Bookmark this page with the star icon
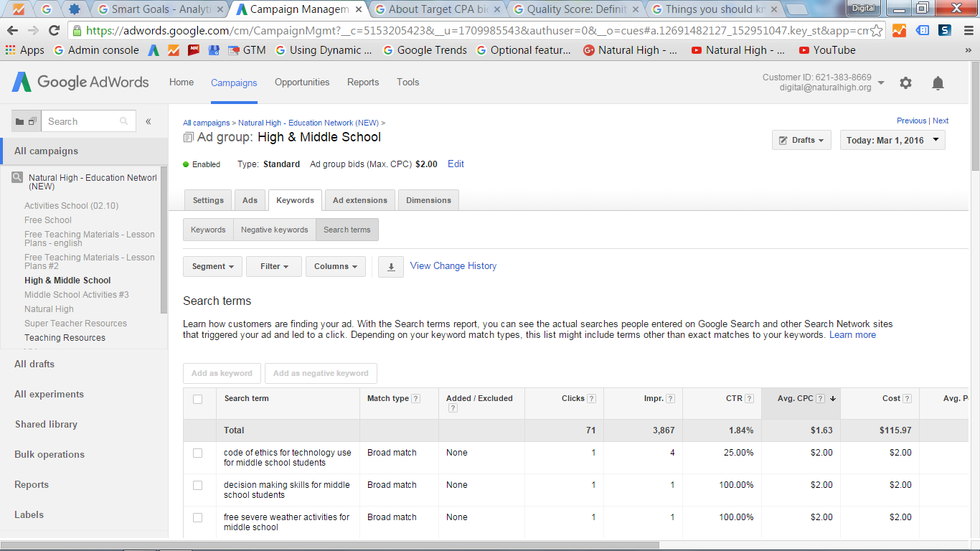Image resolution: width=980 pixels, height=551 pixels. tap(876, 31)
